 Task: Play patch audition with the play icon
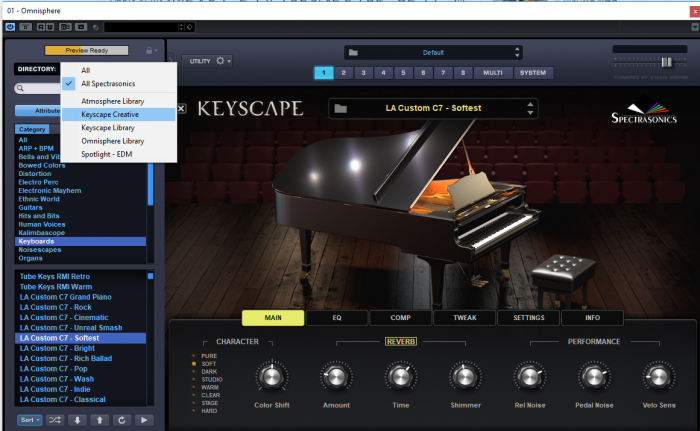[x=144, y=420]
